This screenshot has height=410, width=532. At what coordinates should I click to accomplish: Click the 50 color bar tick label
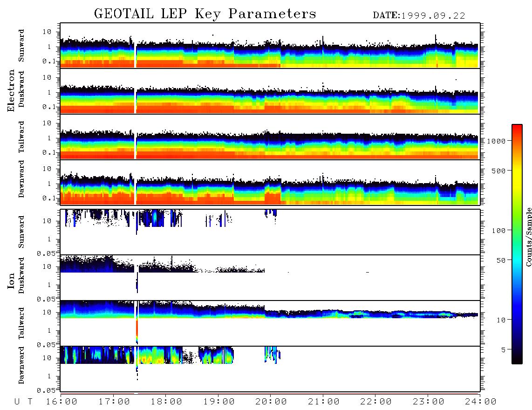coord(501,260)
